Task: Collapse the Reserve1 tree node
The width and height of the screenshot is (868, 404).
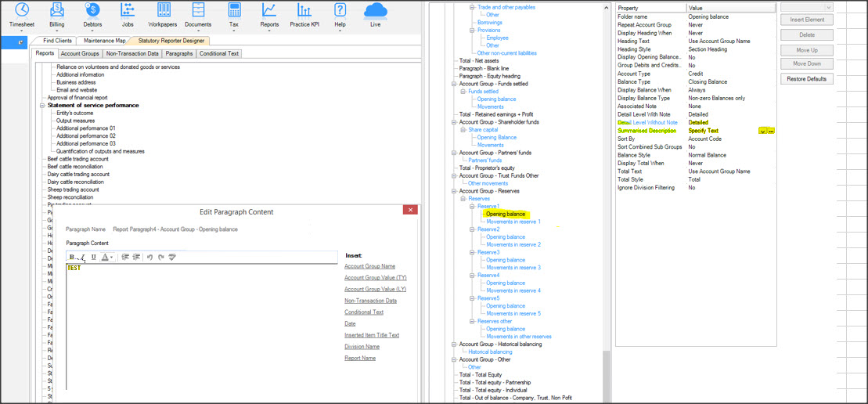Action: pyautogui.click(x=473, y=206)
